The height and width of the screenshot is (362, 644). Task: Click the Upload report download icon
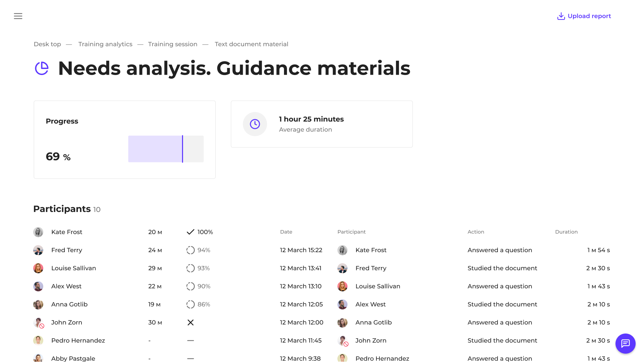click(561, 16)
